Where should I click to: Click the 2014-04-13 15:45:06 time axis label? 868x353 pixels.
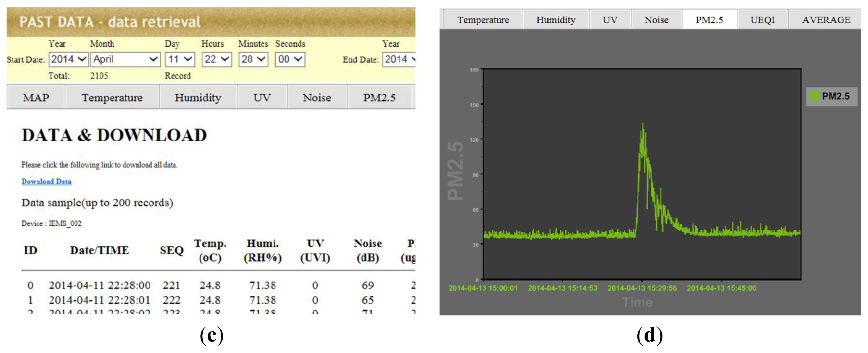coord(721,288)
